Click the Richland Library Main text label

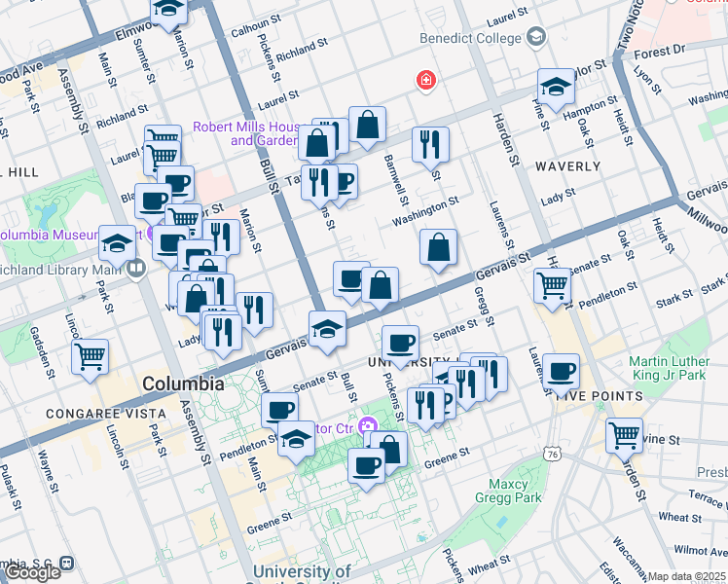(60, 270)
